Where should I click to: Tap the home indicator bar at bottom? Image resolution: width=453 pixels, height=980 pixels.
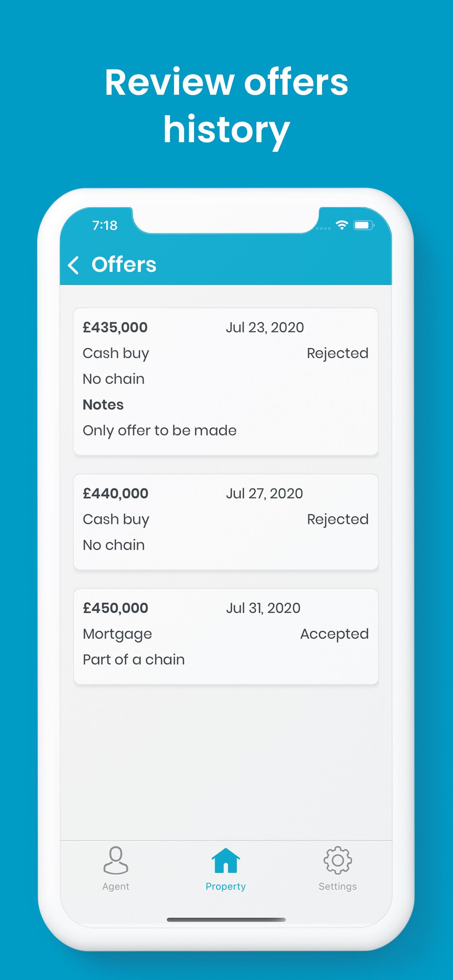[226, 919]
